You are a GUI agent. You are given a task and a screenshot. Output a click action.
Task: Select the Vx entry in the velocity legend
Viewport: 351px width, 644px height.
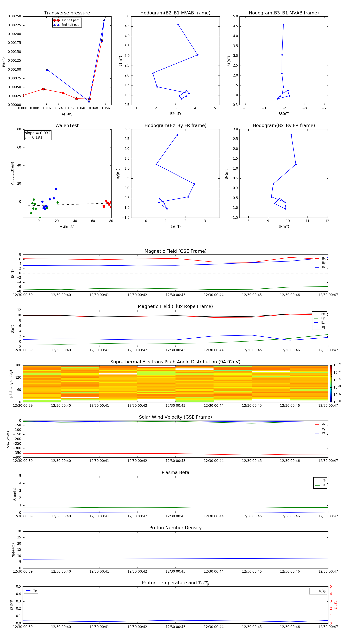click(320, 424)
